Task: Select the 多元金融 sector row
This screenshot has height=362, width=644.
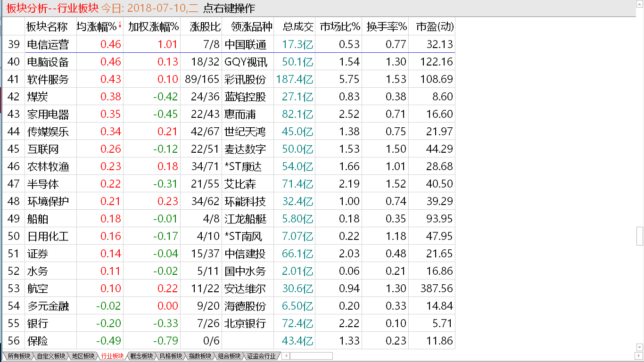Action: pyautogui.click(x=229, y=306)
